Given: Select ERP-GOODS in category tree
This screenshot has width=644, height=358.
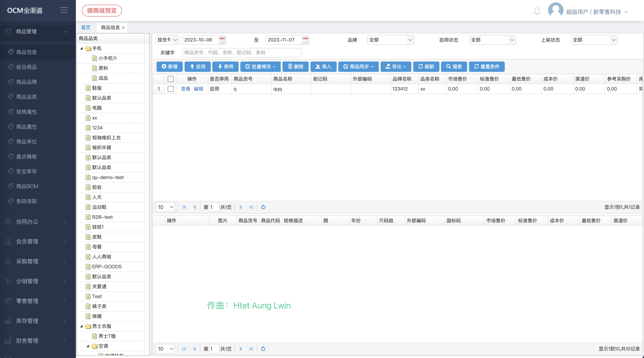Looking at the screenshot, I should pyautogui.click(x=107, y=267).
